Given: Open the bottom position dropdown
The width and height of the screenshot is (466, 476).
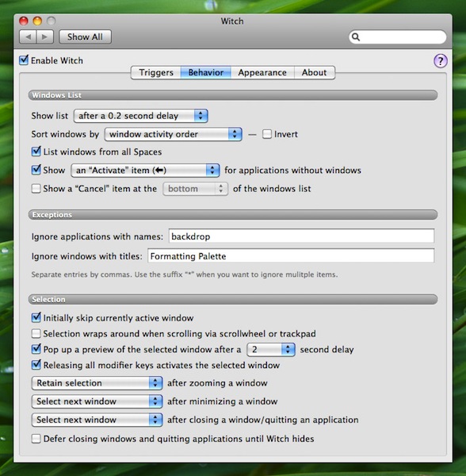Looking at the screenshot, I should [x=195, y=189].
